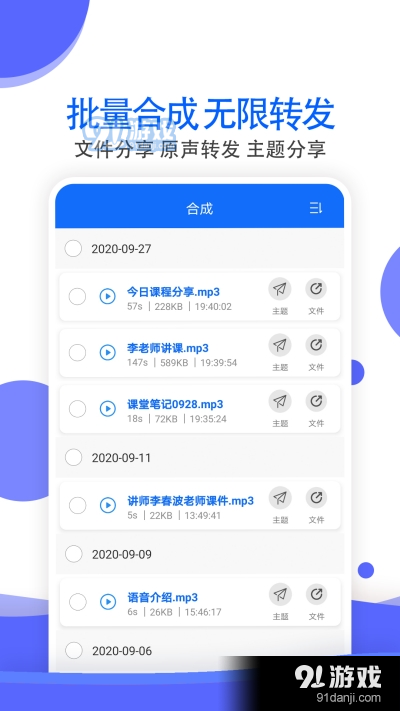The width and height of the screenshot is (400, 711).
Task: Click the date label 2020-09-06
Action: pos(122,651)
